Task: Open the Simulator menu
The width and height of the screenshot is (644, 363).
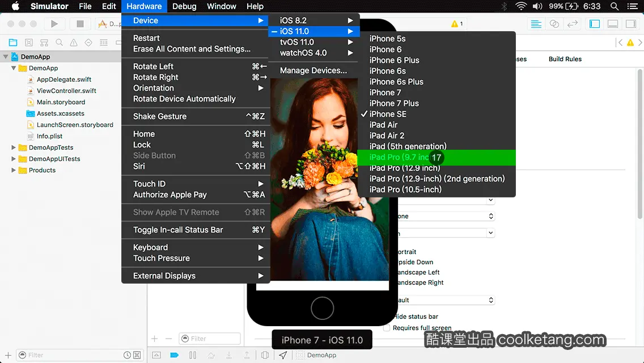Action: 49,6
